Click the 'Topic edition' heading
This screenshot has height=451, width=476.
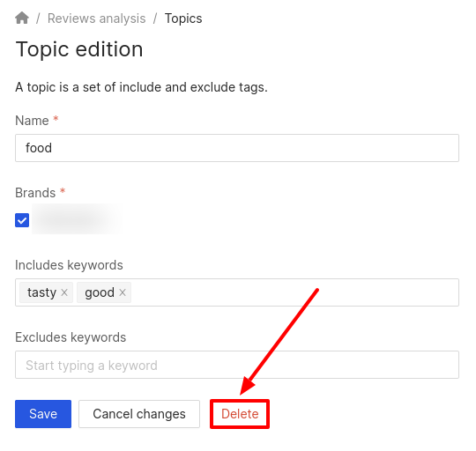[x=79, y=49]
